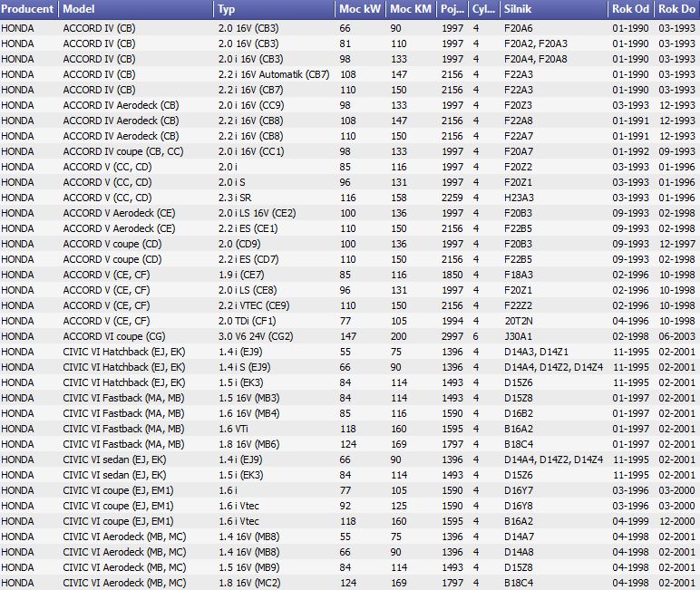Select the 2.2 i ES (CD7) cell
Viewport: 700px width, 590px height.
point(248,259)
